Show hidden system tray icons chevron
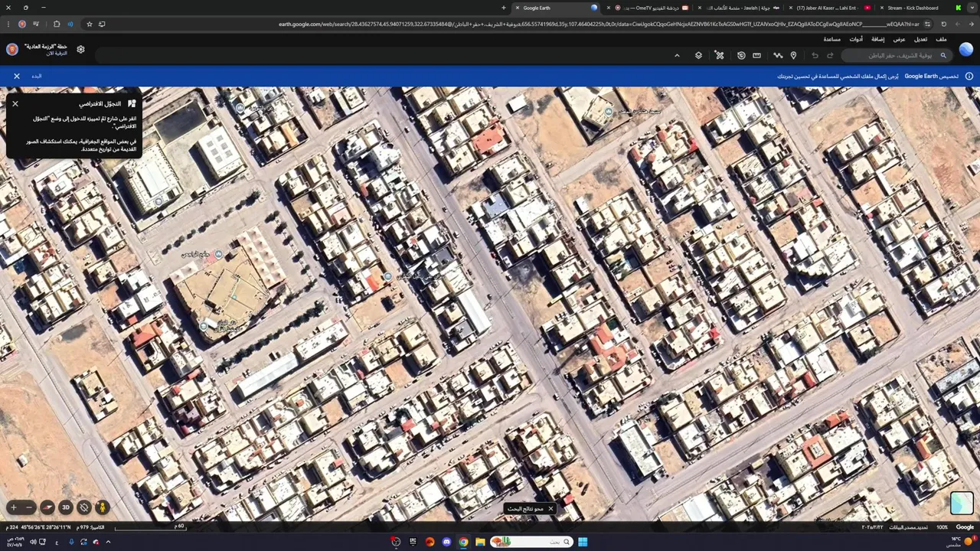The height and width of the screenshot is (551, 980). (108, 542)
